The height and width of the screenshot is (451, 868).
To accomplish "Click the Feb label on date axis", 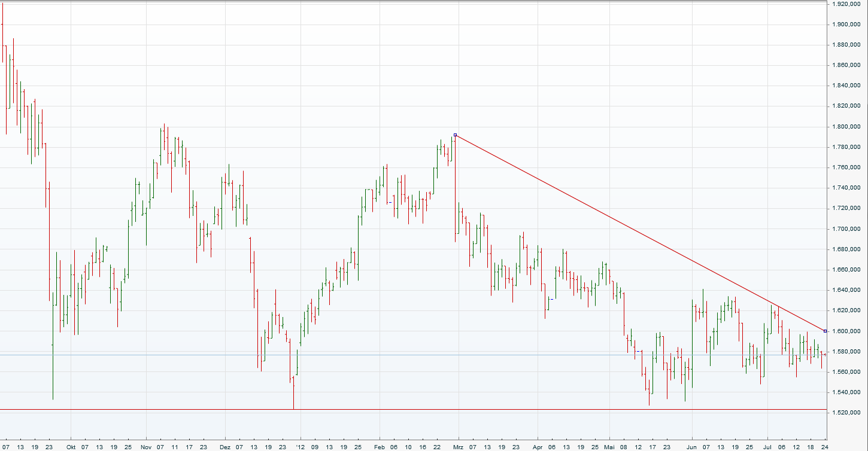I will [380, 447].
